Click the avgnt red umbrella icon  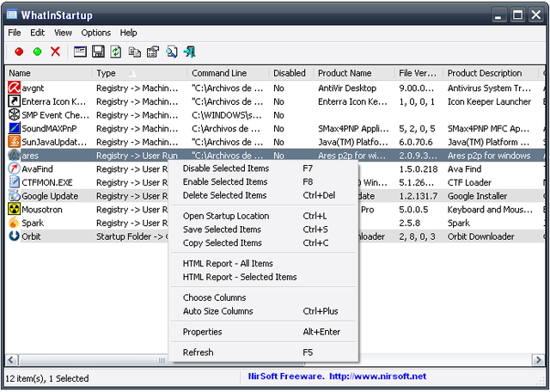point(14,88)
